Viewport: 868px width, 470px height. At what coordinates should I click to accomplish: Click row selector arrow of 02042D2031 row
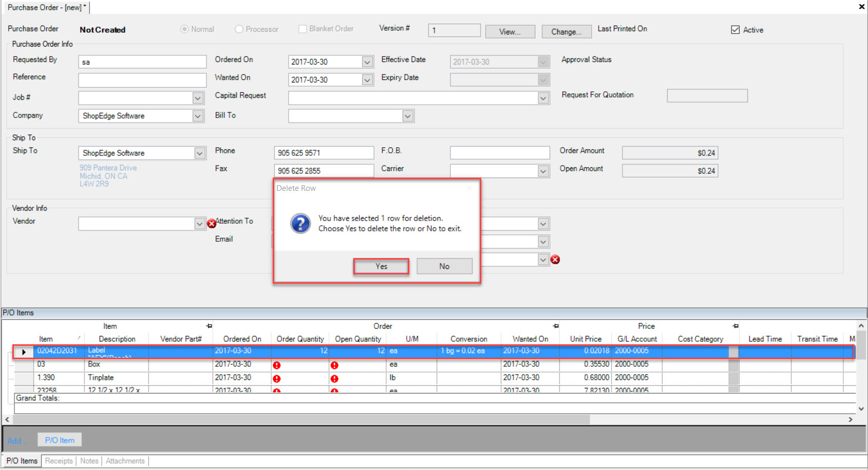[x=24, y=352]
